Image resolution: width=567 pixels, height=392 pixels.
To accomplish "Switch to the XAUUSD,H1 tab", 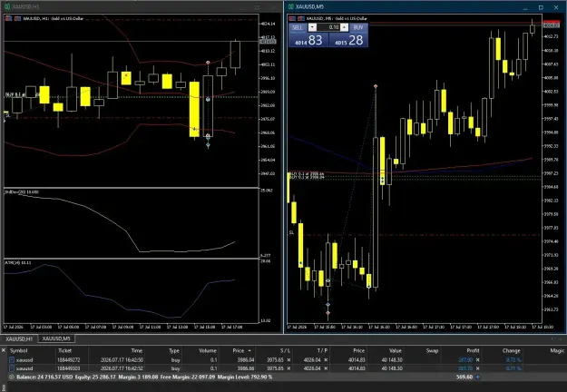I will 19,338.
